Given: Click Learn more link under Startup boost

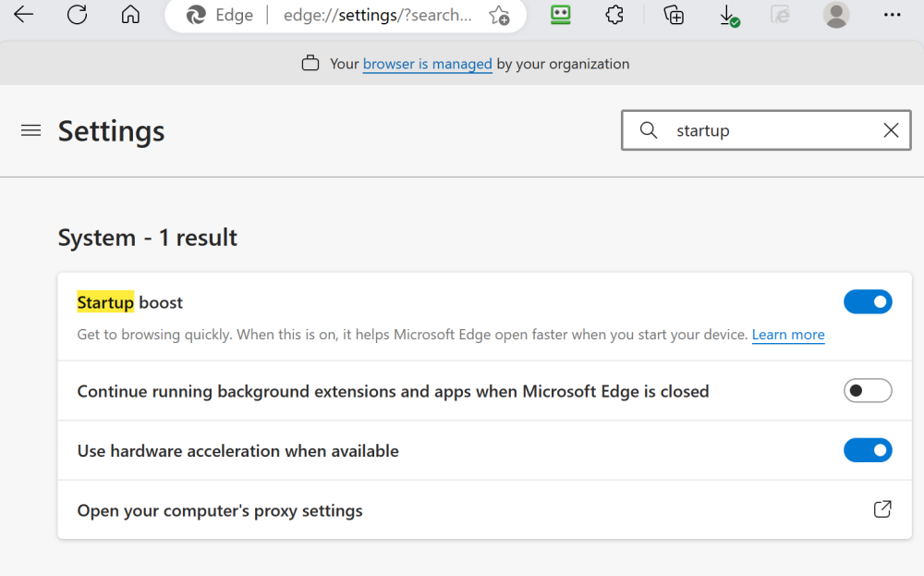Looking at the screenshot, I should click(x=788, y=335).
